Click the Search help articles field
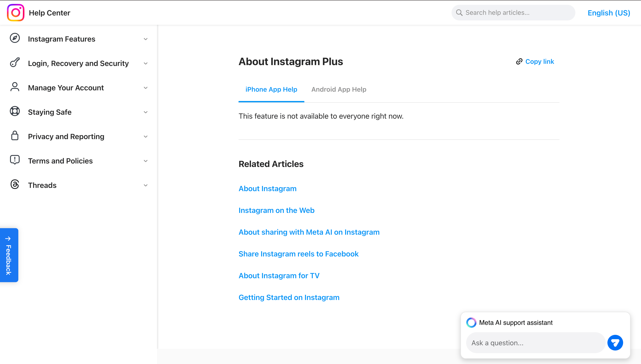 pos(513,12)
